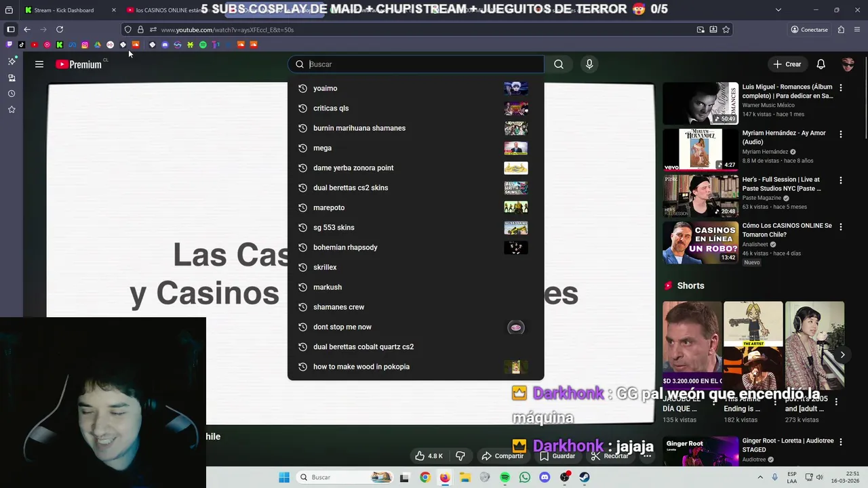The height and width of the screenshot is (488, 868).
Task: Expand the list-all-tabs chevron
Action: tap(778, 10)
